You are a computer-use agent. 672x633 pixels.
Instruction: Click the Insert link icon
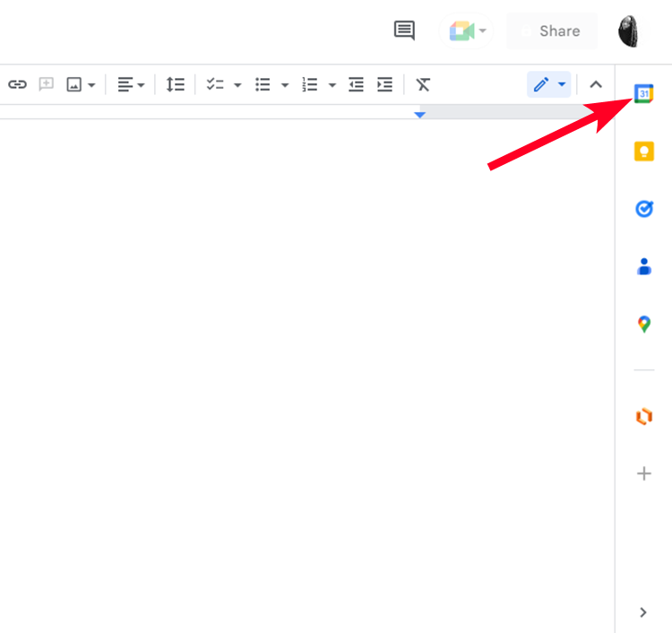tap(17, 84)
